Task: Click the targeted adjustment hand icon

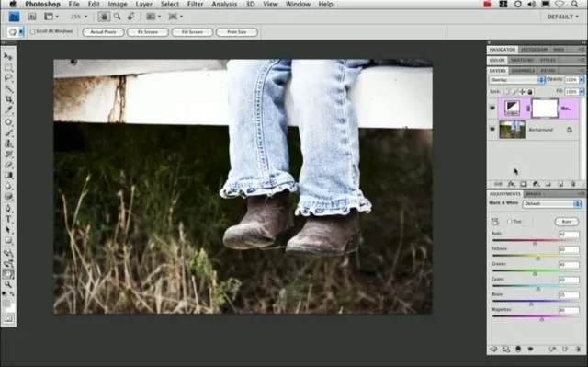Action: coord(495,222)
